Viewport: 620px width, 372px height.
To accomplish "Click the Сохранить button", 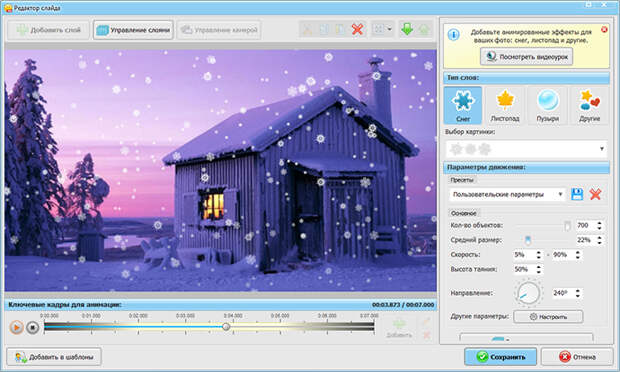I will point(500,357).
